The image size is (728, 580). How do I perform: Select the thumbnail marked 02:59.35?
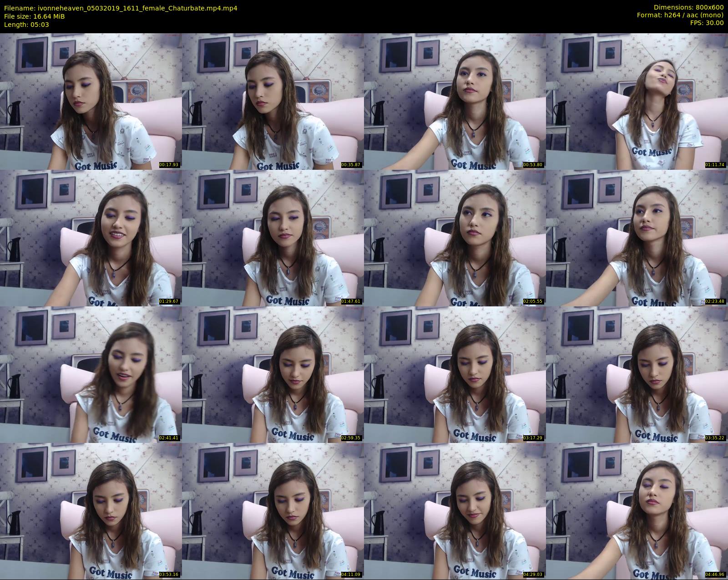273,375
